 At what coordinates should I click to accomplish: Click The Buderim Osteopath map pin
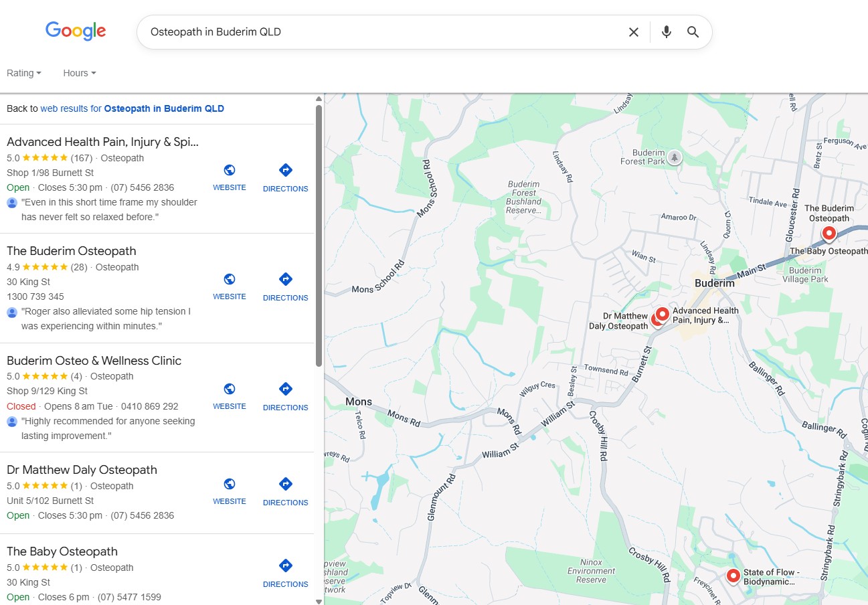pos(829,233)
